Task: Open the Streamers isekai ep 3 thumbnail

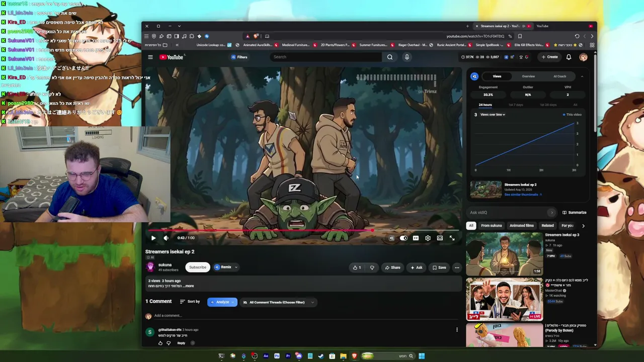Action: pos(505,254)
